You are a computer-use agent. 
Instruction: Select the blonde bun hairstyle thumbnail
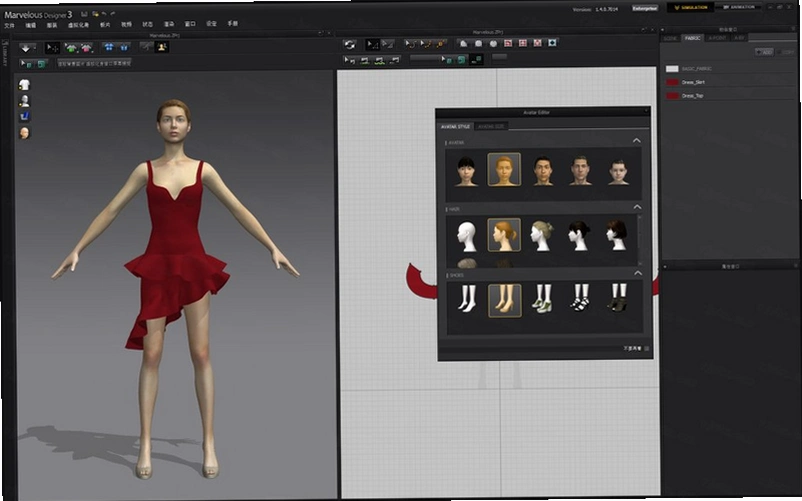point(542,236)
